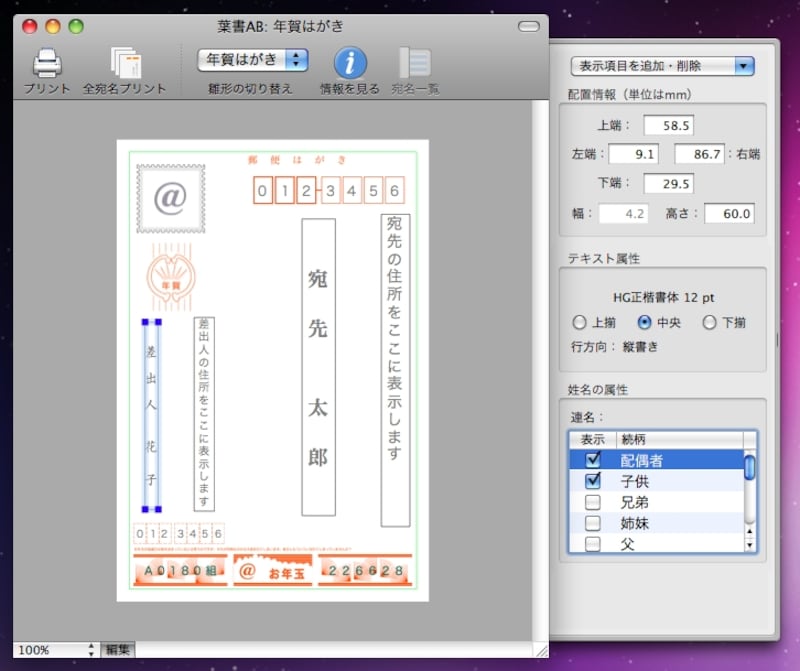The width and height of the screenshot is (800, 671).
Task: Click the プリント printer icon
Action: pos(47,64)
